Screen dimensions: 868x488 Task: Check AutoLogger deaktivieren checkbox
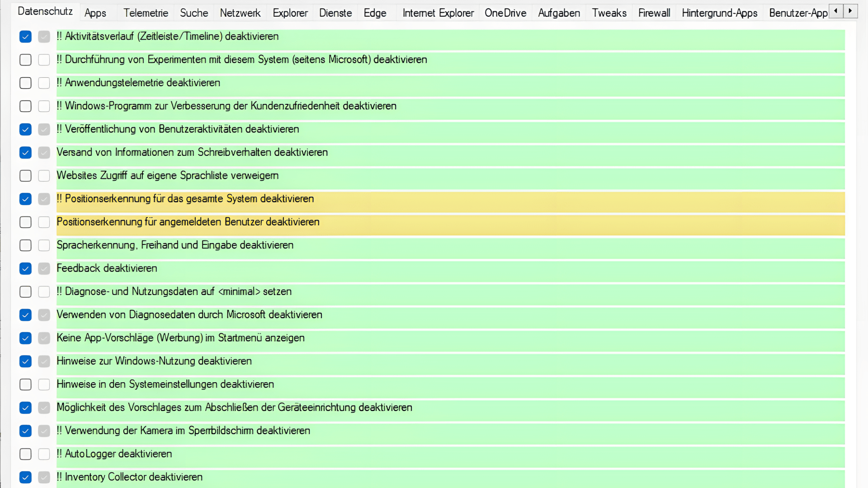25,454
